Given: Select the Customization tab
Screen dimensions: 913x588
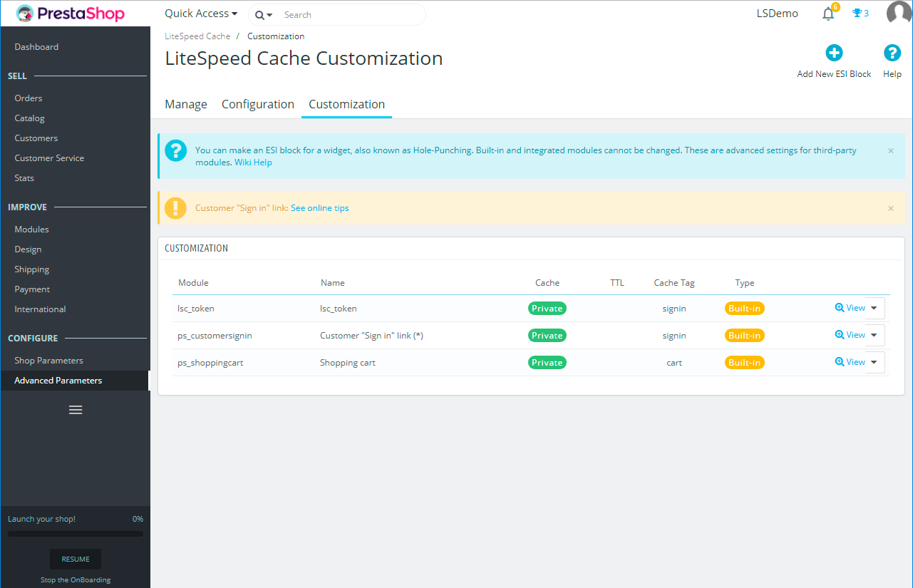Looking at the screenshot, I should click(346, 104).
